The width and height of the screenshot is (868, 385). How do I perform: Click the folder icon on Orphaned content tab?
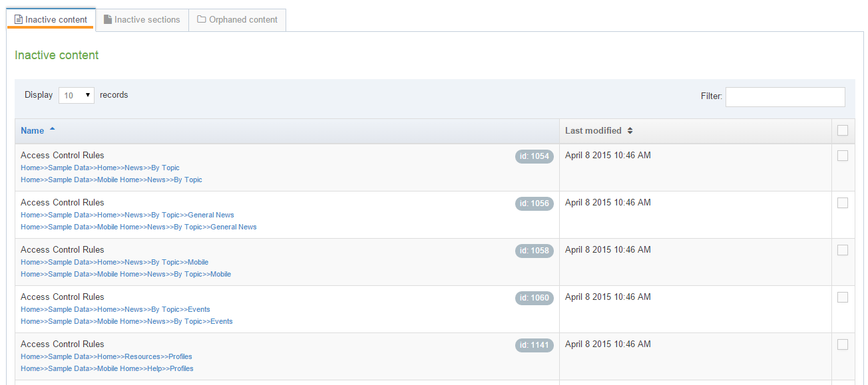[x=202, y=20]
